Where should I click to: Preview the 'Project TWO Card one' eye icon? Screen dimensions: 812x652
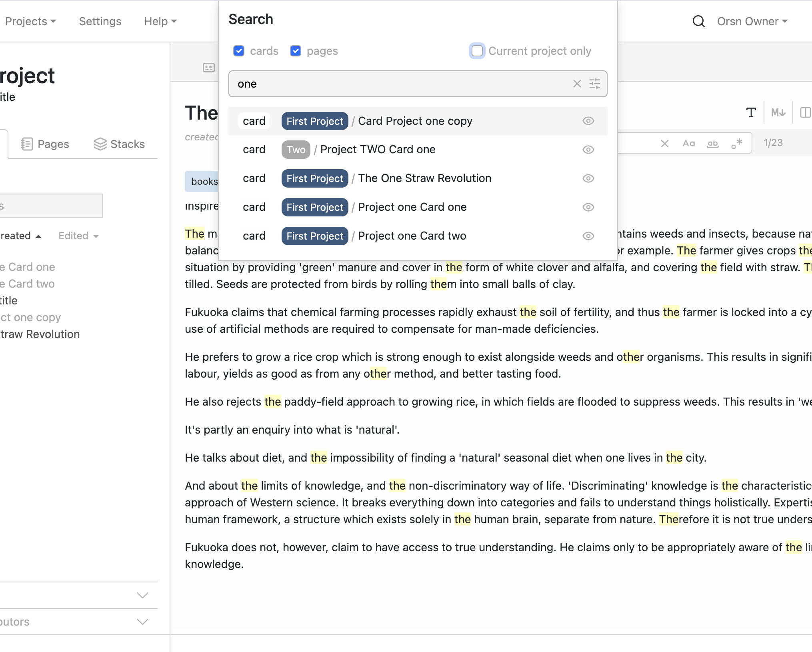[x=588, y=150]
